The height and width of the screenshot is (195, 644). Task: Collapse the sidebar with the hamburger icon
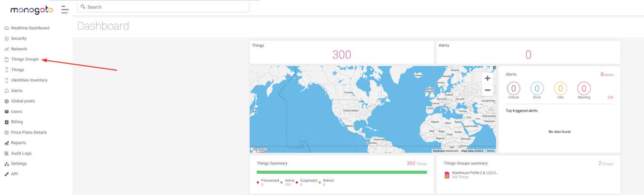click(64, 10)
